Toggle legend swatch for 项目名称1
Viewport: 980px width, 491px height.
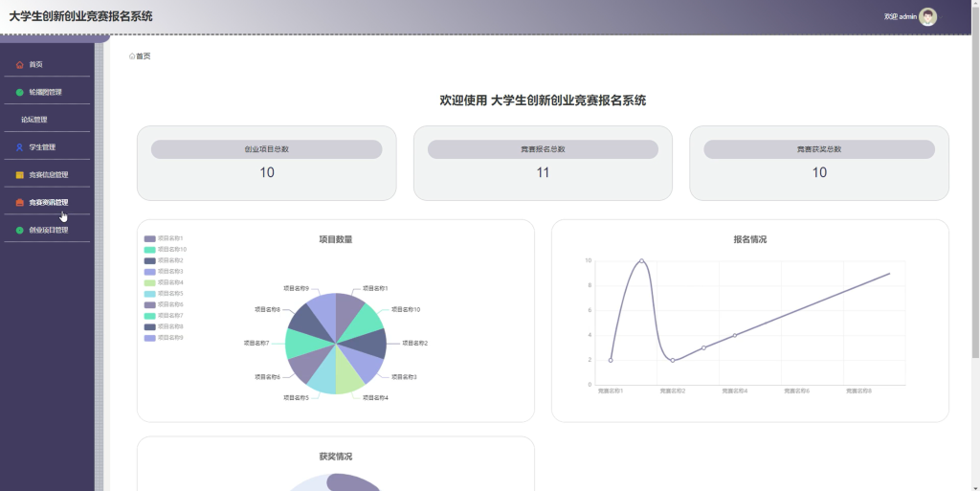point(149,238)
